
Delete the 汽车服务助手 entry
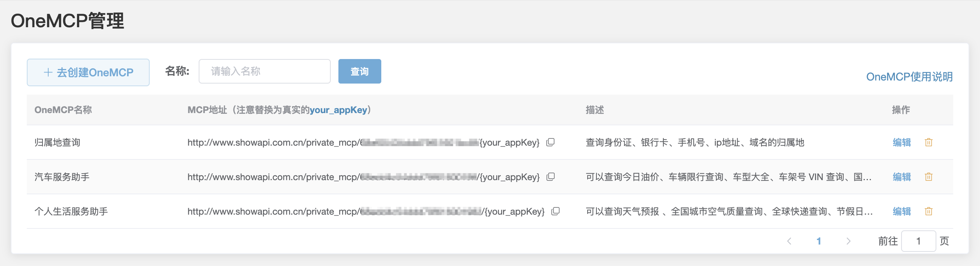[x=928, y=177]
